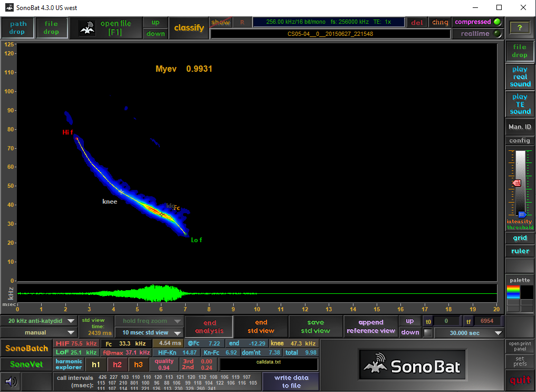Viewport: 536px width, 392px height.
Task: Toggle compressed mode on or off
Action: [475, 22]
